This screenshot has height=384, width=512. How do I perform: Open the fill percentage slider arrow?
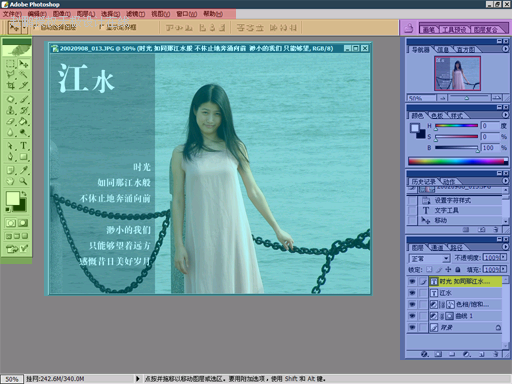[503, 269]
